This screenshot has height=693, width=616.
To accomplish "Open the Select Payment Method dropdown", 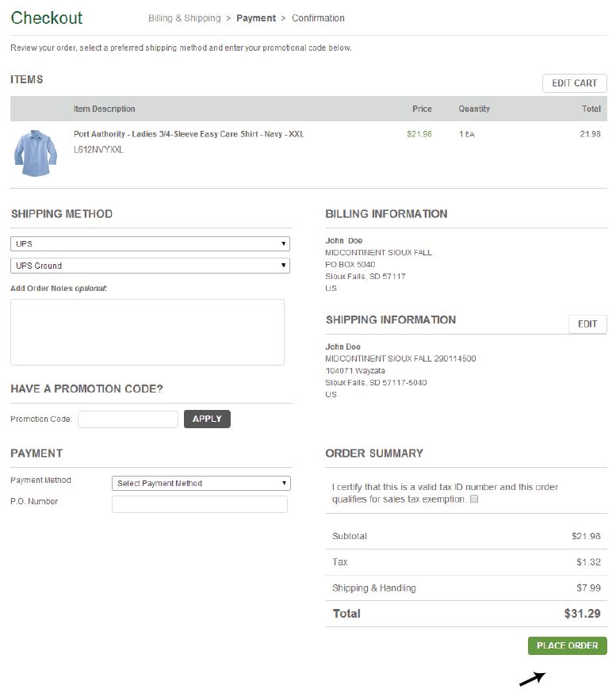I will coord(201,483).
